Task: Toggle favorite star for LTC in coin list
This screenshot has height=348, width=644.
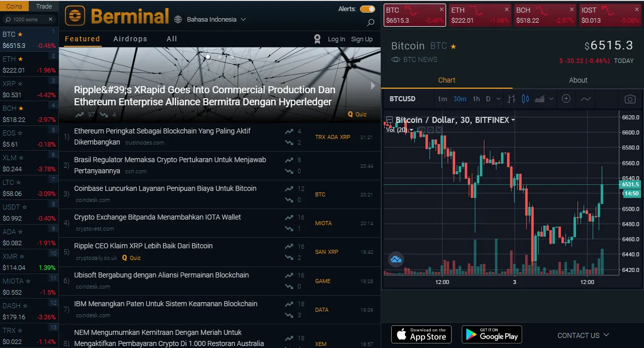Action: point(19,182)
